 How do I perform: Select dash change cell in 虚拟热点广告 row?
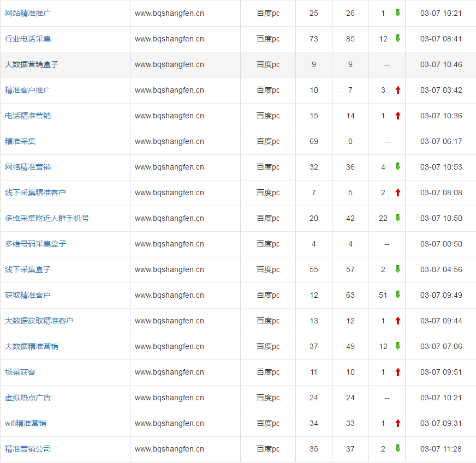coord(386,398)
